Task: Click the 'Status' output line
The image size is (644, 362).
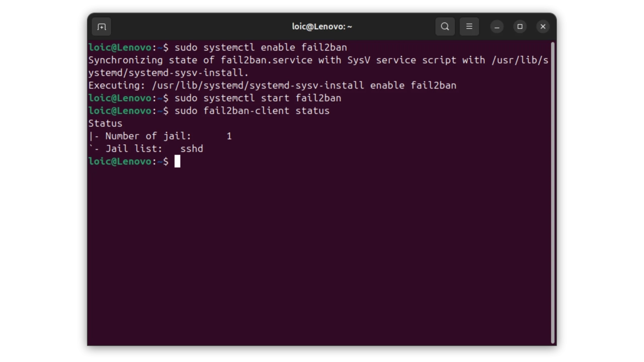Action: (x=105, y=124)
